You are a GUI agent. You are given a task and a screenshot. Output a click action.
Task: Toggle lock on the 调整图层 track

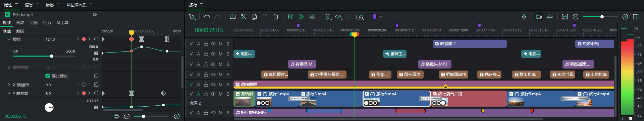coord(206,85)
